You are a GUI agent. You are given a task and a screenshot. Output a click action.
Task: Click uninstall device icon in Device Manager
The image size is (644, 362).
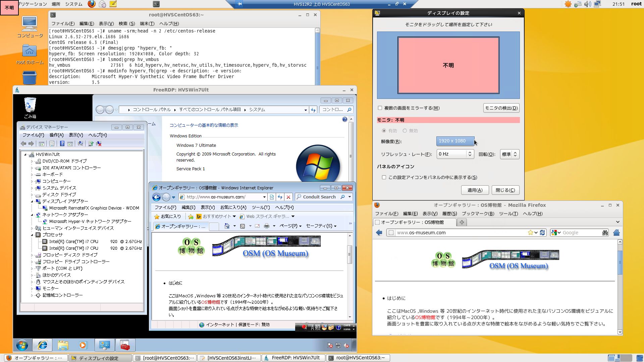pyautogui.click(x=99, y=143)
